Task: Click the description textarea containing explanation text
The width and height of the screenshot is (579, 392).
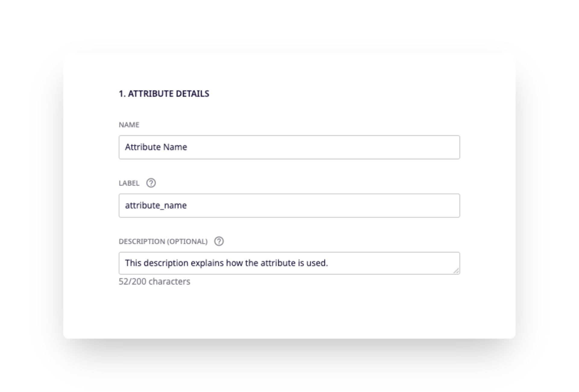Action: click(x=289, y=263)
